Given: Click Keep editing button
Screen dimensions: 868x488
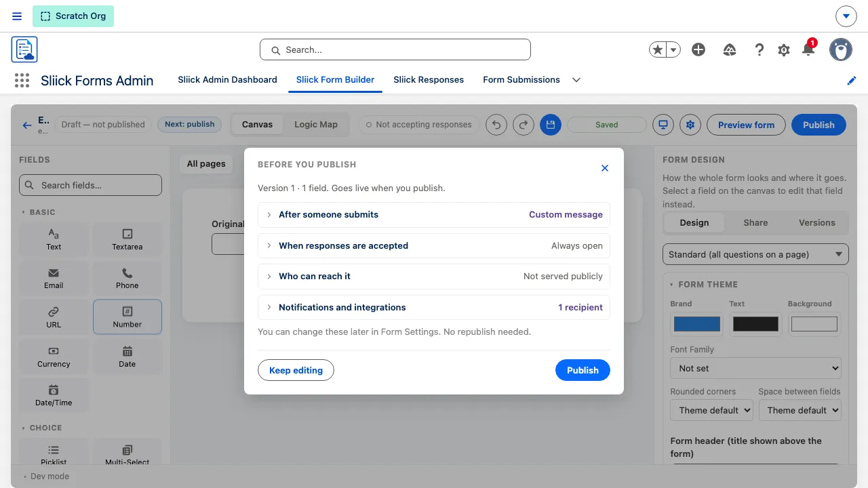Looking at the screenshot, I should click(x=296, y=370).
